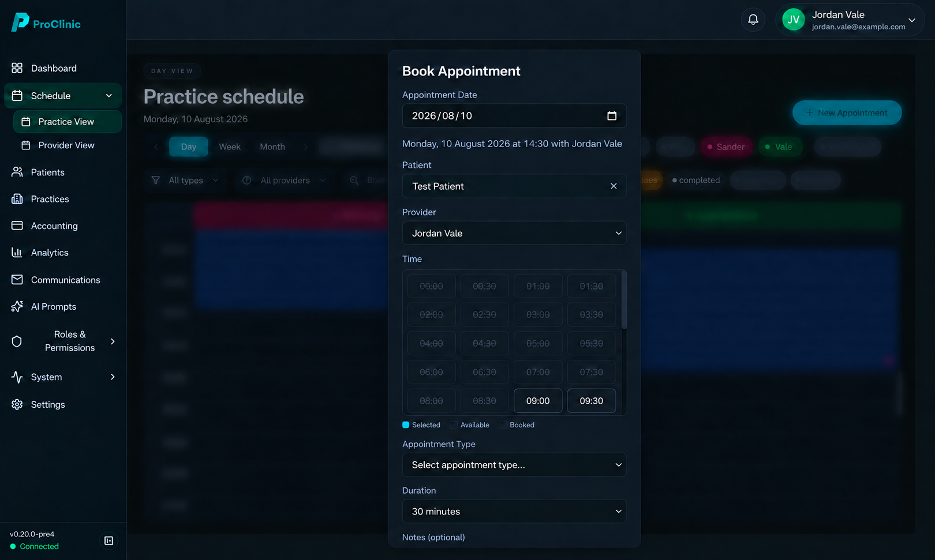Open the Analytics sidebar icon
Image resolution: width=935 pixels, height=560 pixels.
17,253
